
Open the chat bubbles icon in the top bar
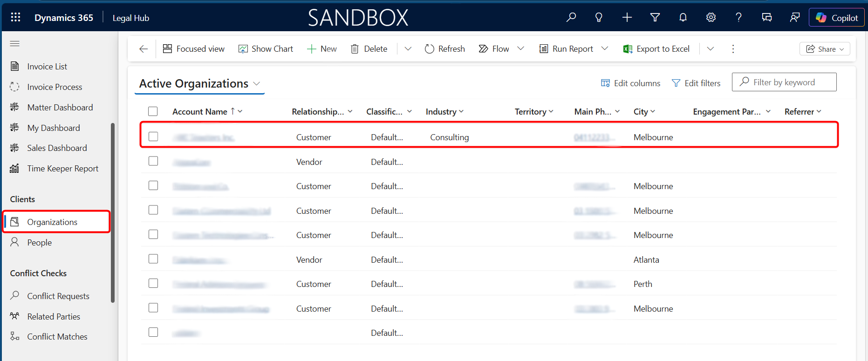pyautogui.click(x=766, y=18)
